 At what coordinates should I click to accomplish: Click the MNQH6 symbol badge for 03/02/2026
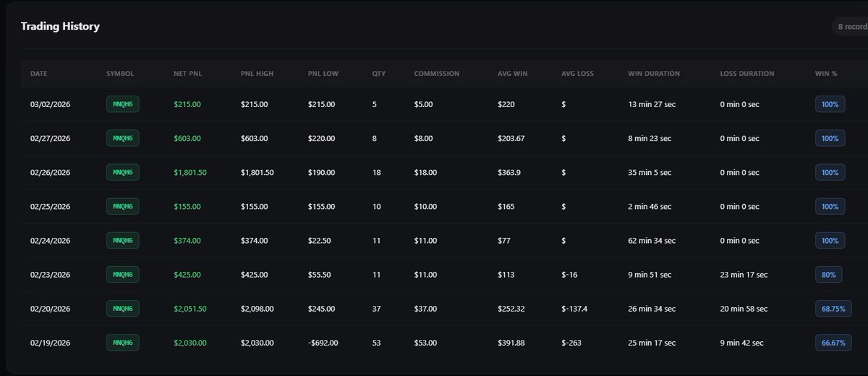(122, 104)
